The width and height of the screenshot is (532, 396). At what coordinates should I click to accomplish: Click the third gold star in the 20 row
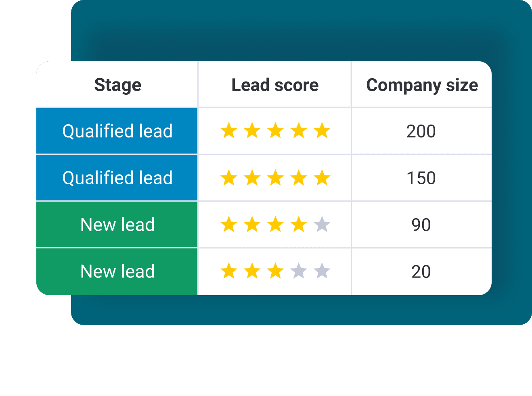click(276, 271)
